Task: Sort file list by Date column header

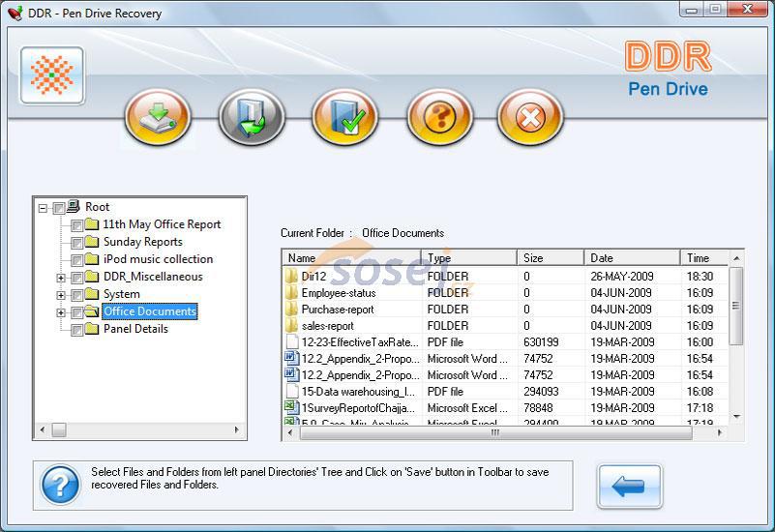Action: pos(632,258)
